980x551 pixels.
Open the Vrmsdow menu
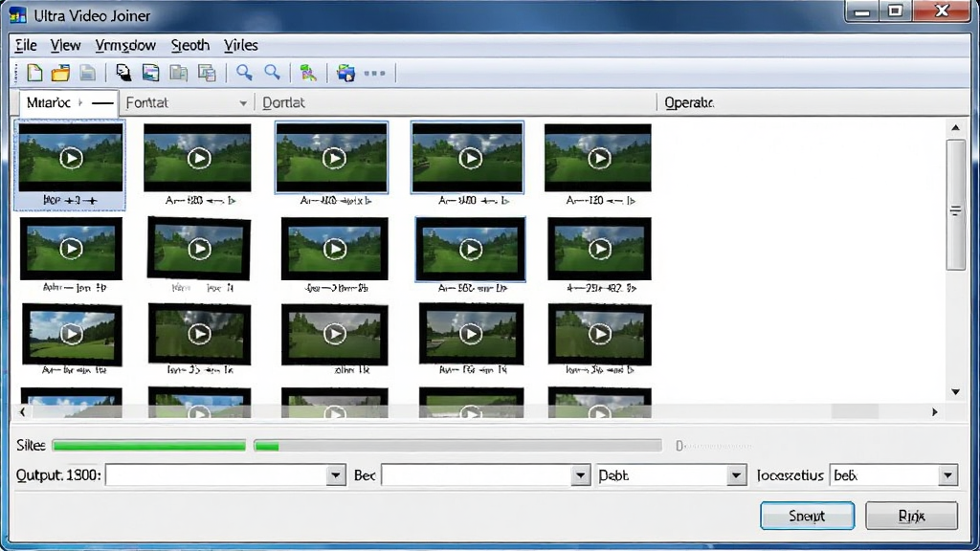[x=125, y=45]
